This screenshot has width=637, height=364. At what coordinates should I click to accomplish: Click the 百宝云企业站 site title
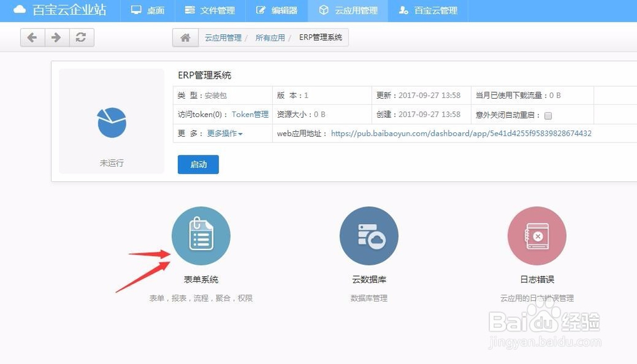point(69,10)
